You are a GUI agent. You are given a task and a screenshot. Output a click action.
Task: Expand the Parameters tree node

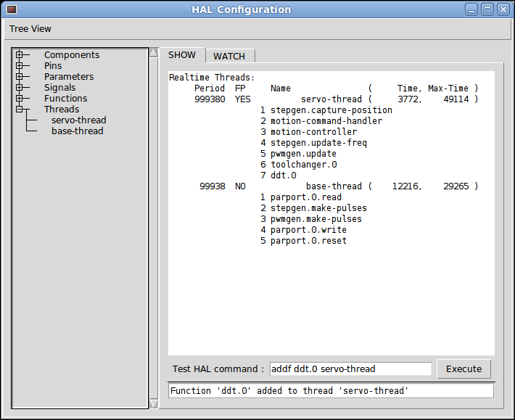[19, 77]
